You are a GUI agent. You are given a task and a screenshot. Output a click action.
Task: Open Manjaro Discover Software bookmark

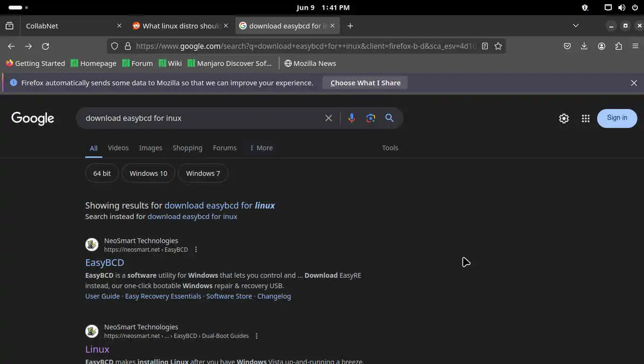pos(230,64)
